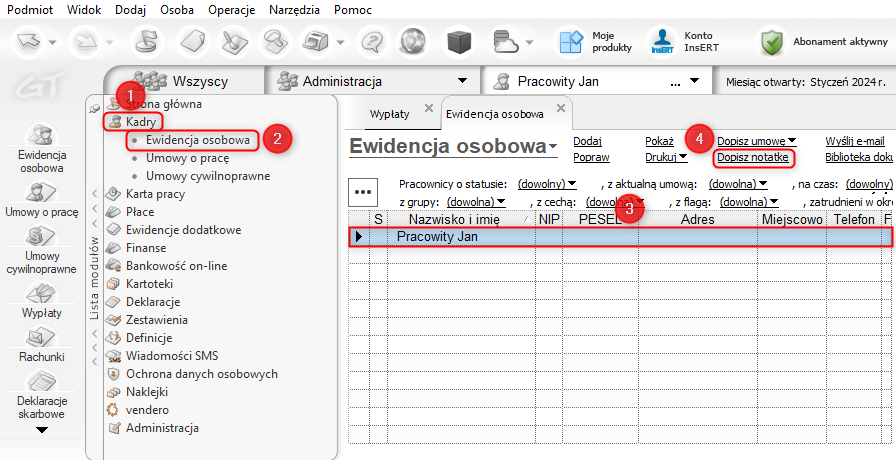896x460 pixels.
Task: Click the Dopisz notatkę link
Action: pyautogui.click(x=753, y=157)
